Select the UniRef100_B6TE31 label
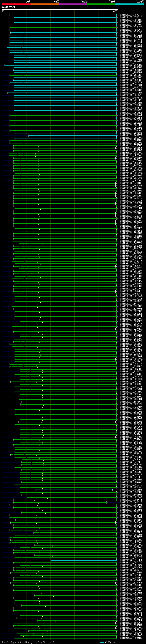This screenshot has height=644, width=146. (x=131, y=53)
